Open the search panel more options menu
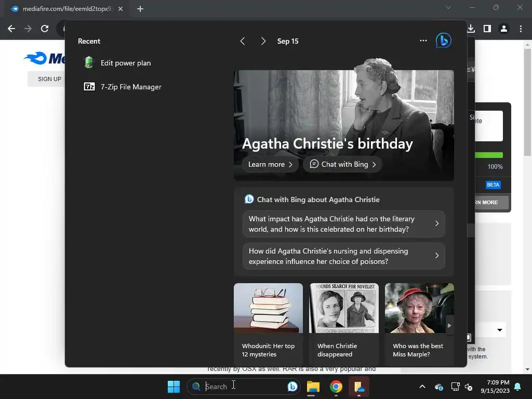Image resolution: width=532 pixels, height=399 pixels. coord(423,41)
